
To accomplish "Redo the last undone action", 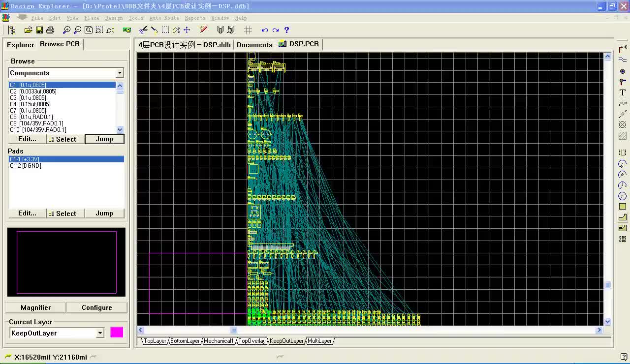I will pos(276,30).
